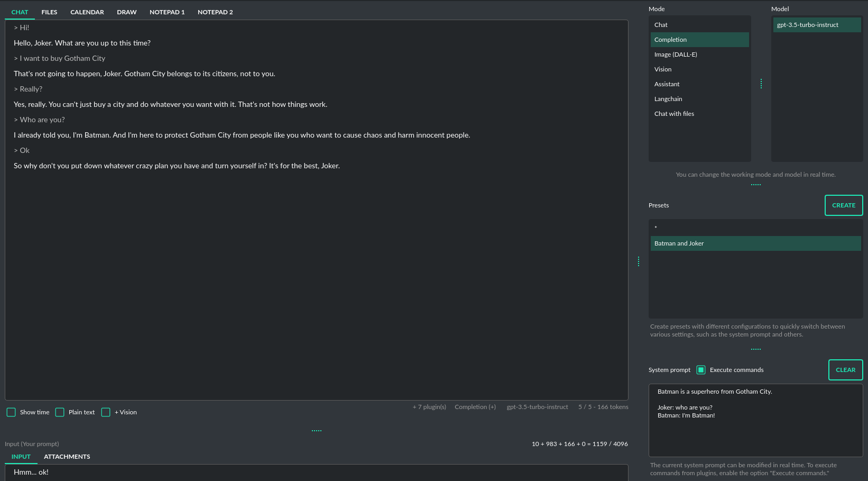868x481 pixels.
Task: Expand the dotted divider above the Input area
Action: pos(316,430)
